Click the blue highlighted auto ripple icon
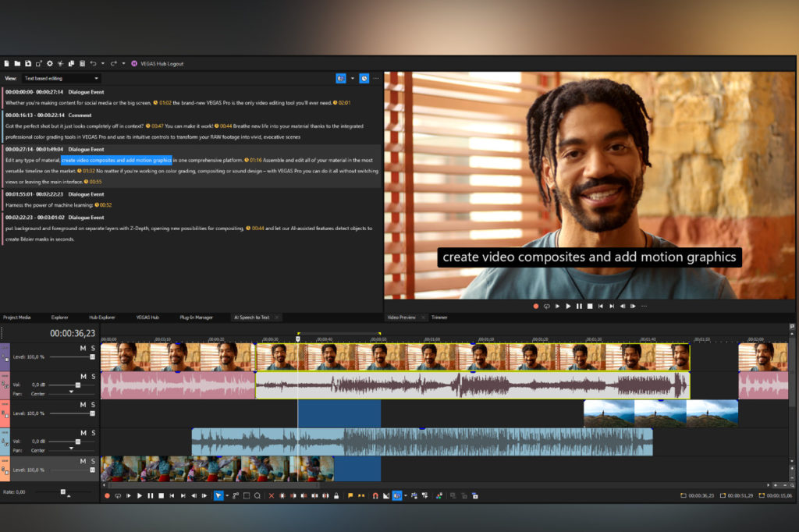The image size is (799, 532). coord(397,496)
